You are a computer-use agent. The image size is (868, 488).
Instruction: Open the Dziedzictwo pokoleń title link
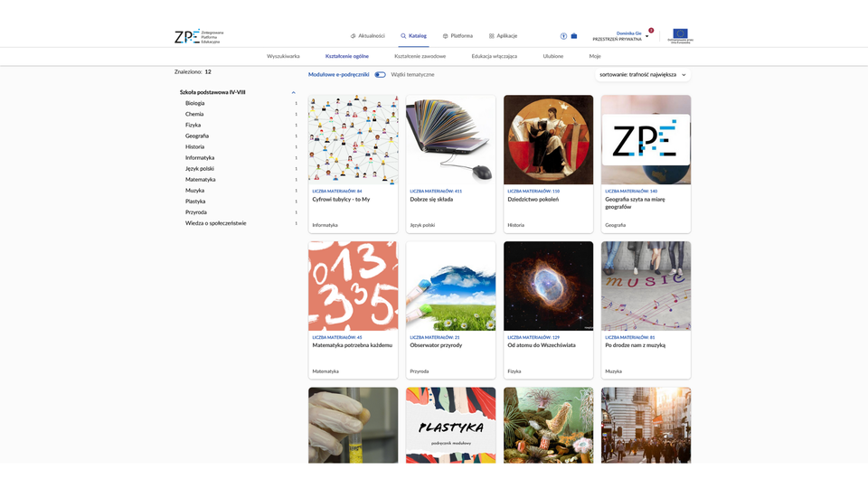(x=533, y=200)
